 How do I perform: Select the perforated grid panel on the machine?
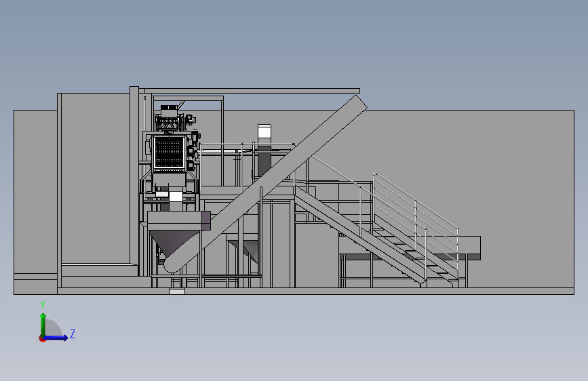[170, 152]
